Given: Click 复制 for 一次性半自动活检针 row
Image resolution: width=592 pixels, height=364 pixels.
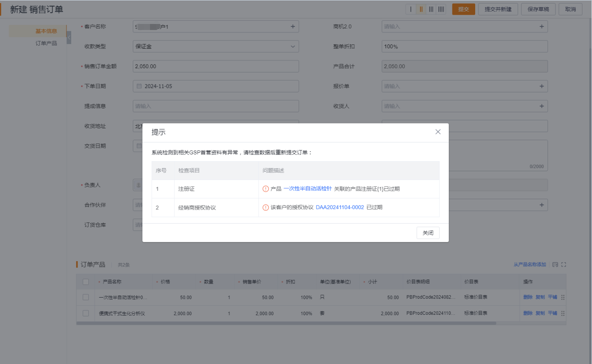Looking at the screenshot, I should click(540, 297).
